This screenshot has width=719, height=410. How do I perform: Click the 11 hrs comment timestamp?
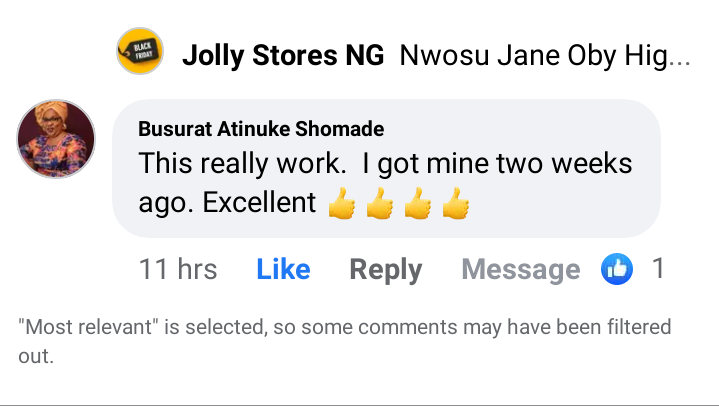coord(178,269)
